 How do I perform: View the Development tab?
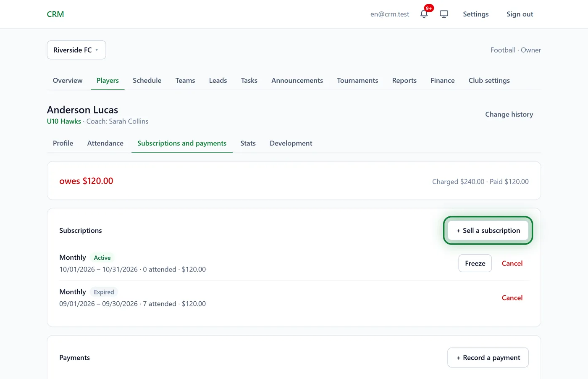(x=291, y=143)
